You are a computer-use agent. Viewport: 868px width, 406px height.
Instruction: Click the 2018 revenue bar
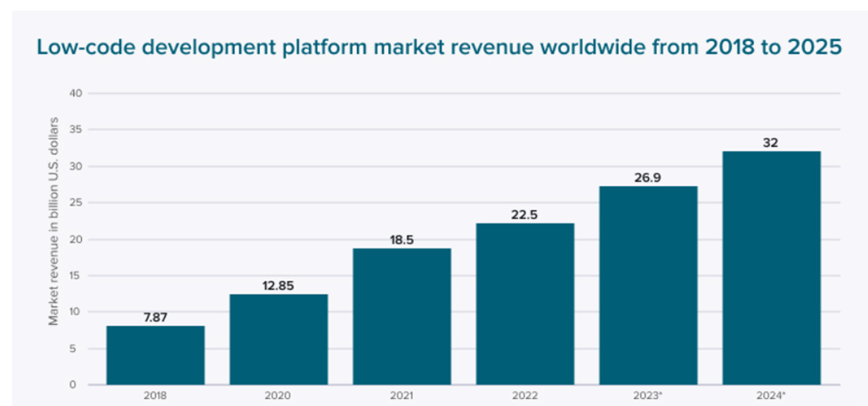tap(155, 355)
